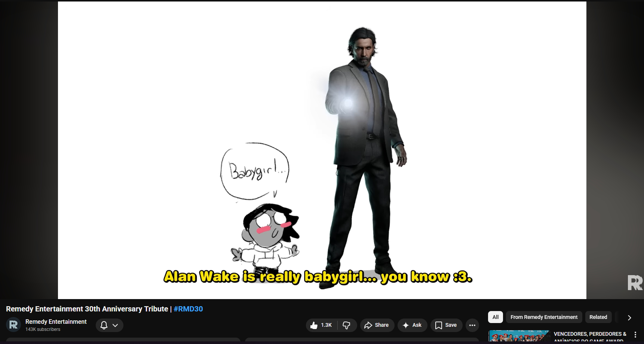Click the notification bell icon
644x344 pixels.
[104, 325]
